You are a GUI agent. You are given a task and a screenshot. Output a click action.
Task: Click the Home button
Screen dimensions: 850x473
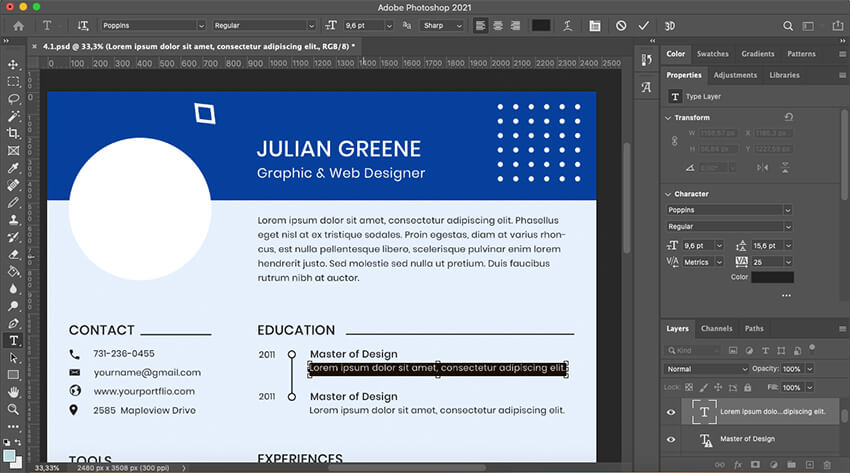click(17, 26)
